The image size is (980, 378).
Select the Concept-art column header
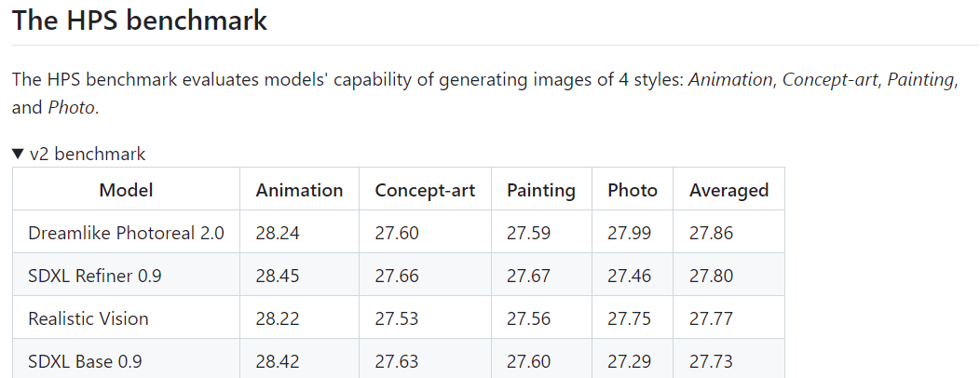425,190
